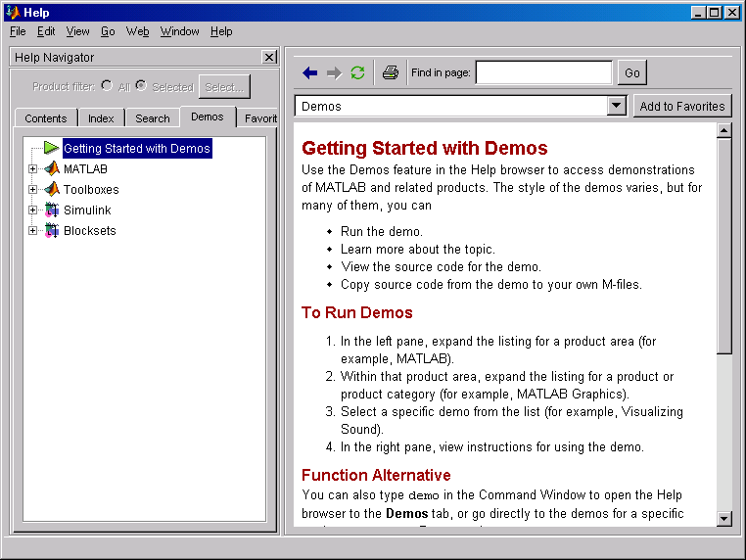Click 'View the source code for the demo.'
Viewport: 746px width, 560px height.
pos(441,266)
